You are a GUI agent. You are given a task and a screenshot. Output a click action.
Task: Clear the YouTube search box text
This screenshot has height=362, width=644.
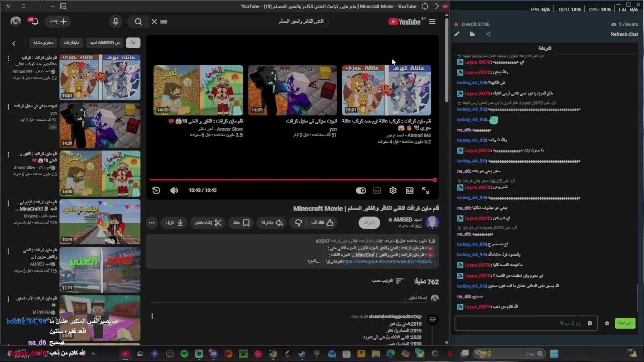[154, 22]
